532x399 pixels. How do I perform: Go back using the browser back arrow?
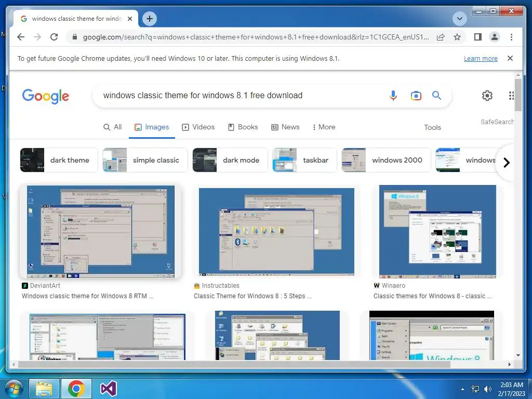pyautogui.click(x=21, y=37)
